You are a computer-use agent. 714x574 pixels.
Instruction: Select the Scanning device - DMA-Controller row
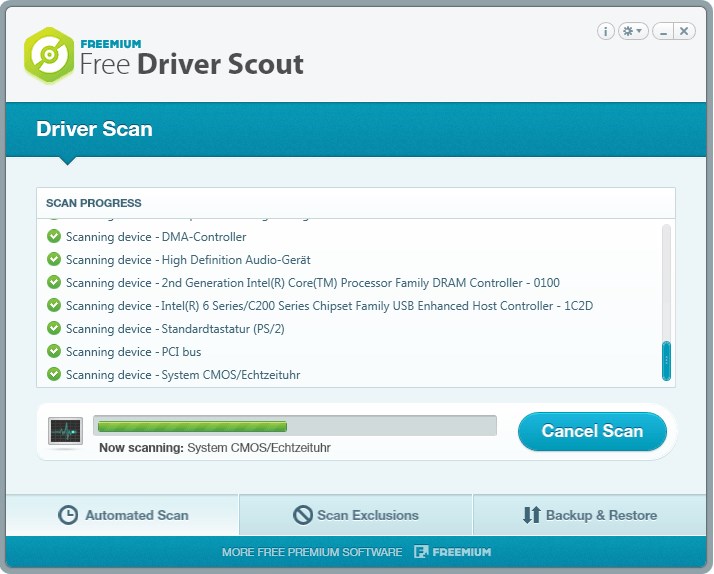[x=350, y=237]
